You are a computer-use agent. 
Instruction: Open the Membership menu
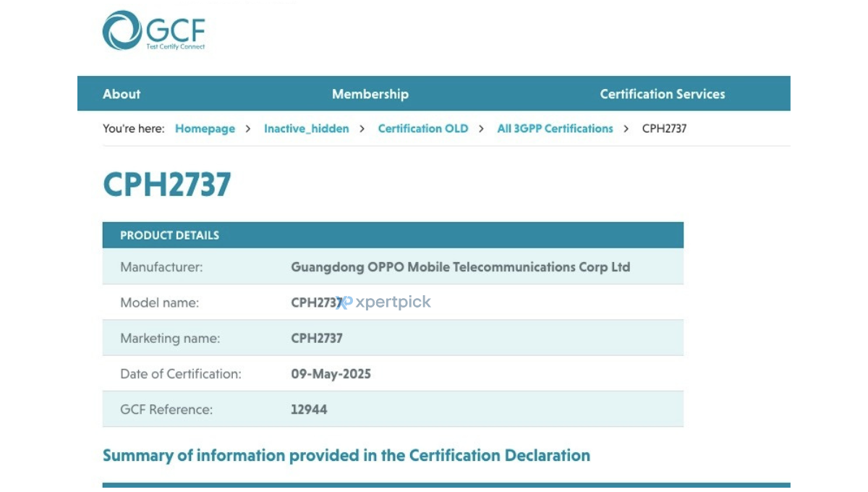point(370,94)
